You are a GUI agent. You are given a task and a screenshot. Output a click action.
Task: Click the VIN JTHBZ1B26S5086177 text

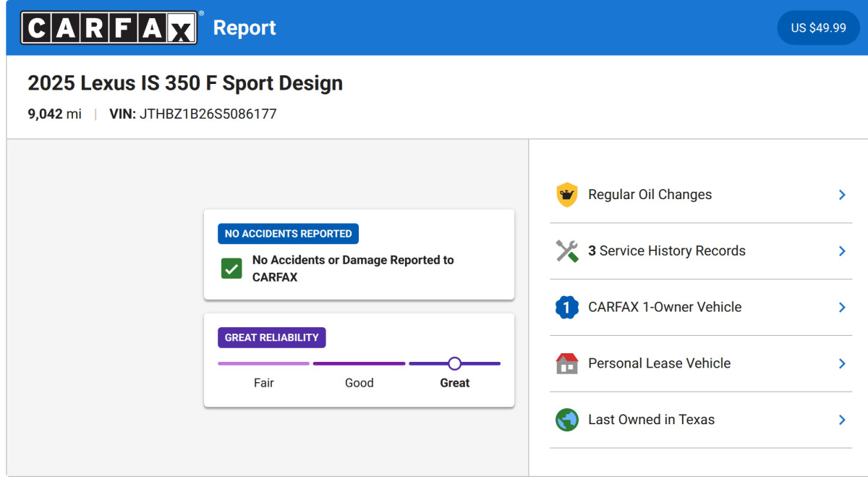(x=193, y=114)
